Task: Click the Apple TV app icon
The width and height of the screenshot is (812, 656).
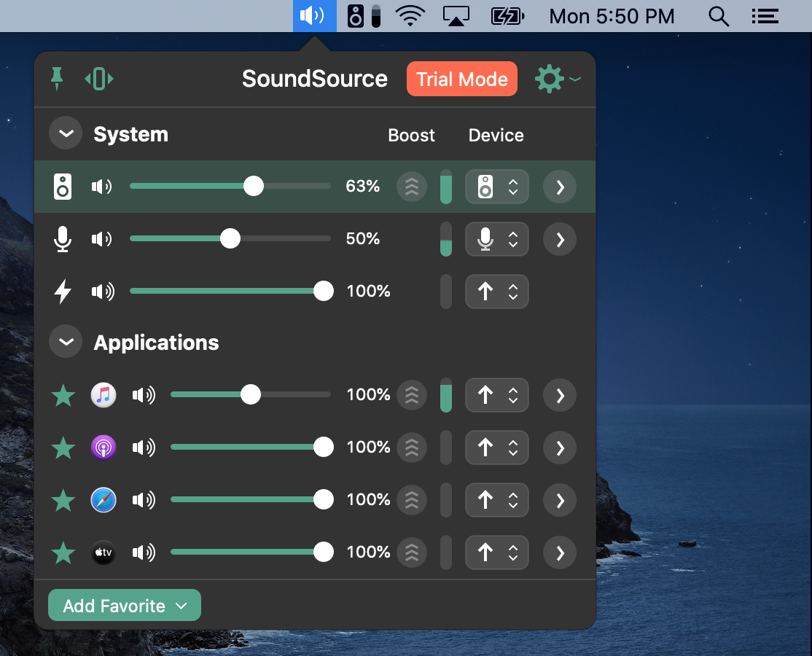Action: click(x=104, y=553)
